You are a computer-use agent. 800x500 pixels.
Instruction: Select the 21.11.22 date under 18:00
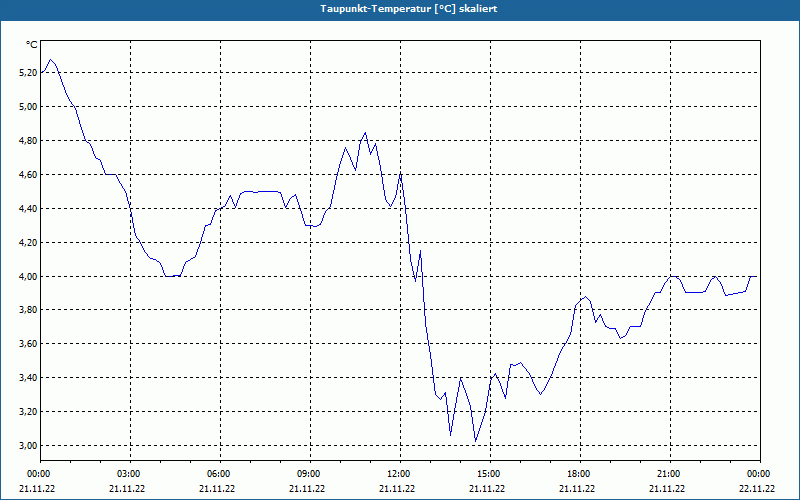pyautogui.click(x=577, y=489)
